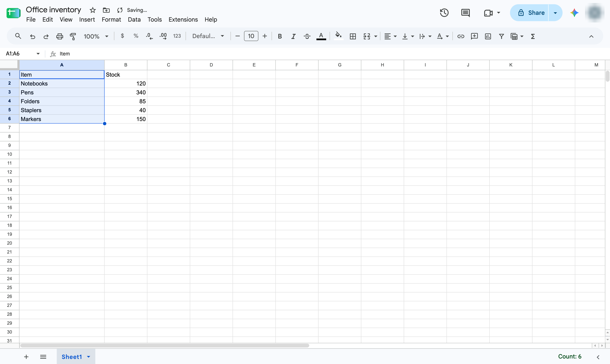Open the zoom 100% dropdown
The width and height of the screenshot is (610, 364).
click(96, 36)
